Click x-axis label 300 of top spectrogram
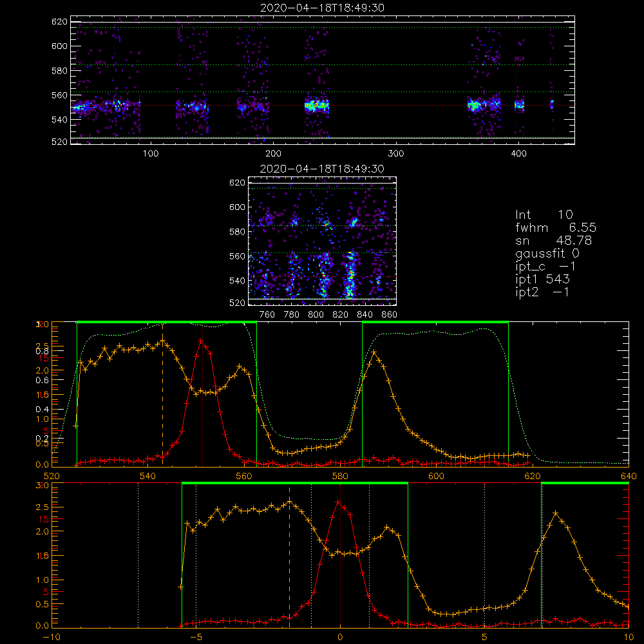Screen dimensions: 644x644 [396, 154]
